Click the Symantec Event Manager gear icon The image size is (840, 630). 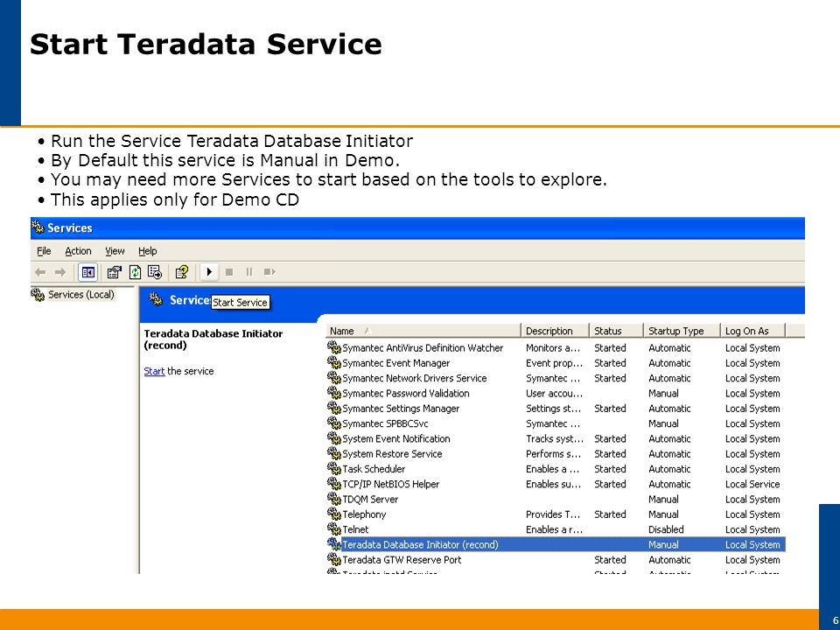333,362
